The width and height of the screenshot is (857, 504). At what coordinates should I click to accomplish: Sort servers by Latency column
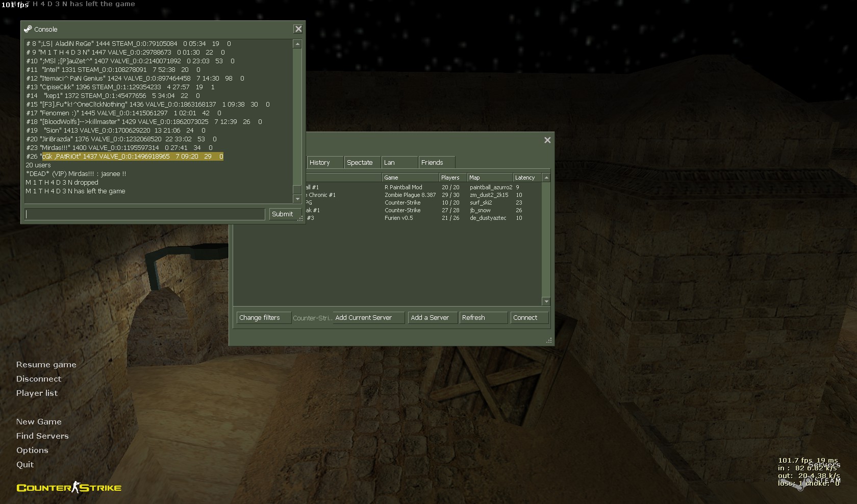tap(526, 178)
